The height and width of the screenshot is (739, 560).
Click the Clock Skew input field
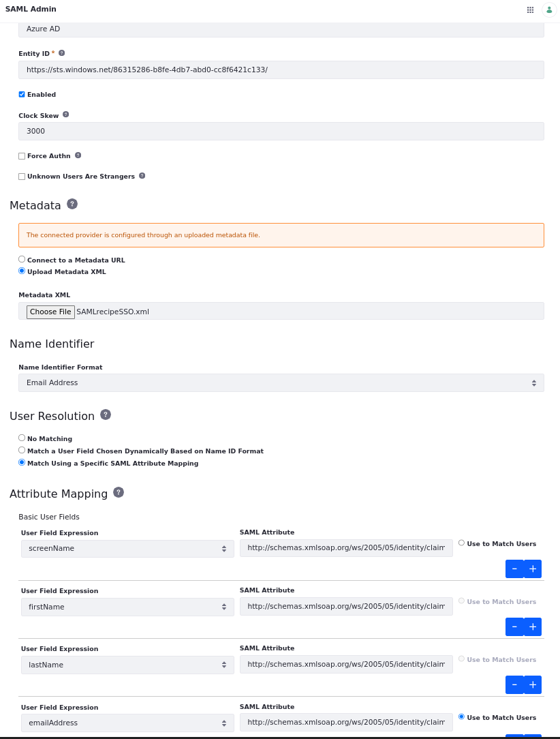point(281,131)
